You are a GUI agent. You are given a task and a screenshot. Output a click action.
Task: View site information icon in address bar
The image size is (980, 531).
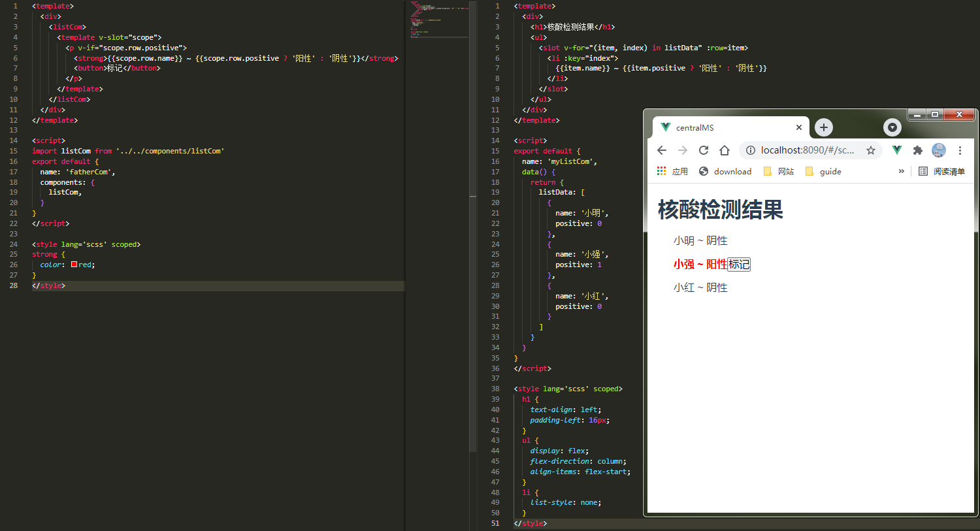click(x=751, y=150)
